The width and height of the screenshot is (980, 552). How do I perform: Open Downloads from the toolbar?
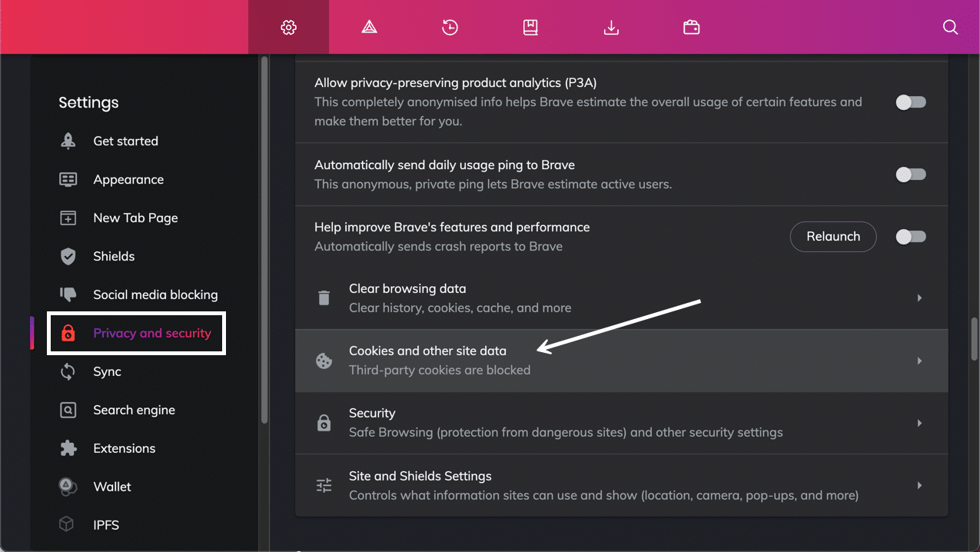coord(611,27)
